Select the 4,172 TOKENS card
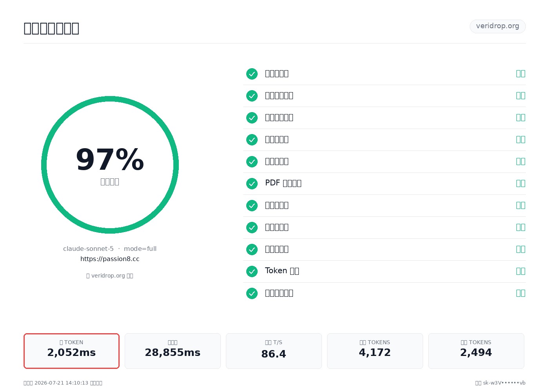 375,351
